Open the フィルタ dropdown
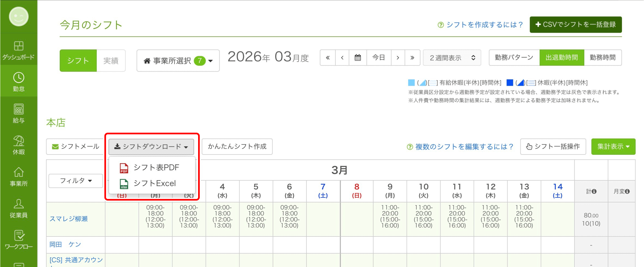644x267 pixels. (x=76, y=181)
